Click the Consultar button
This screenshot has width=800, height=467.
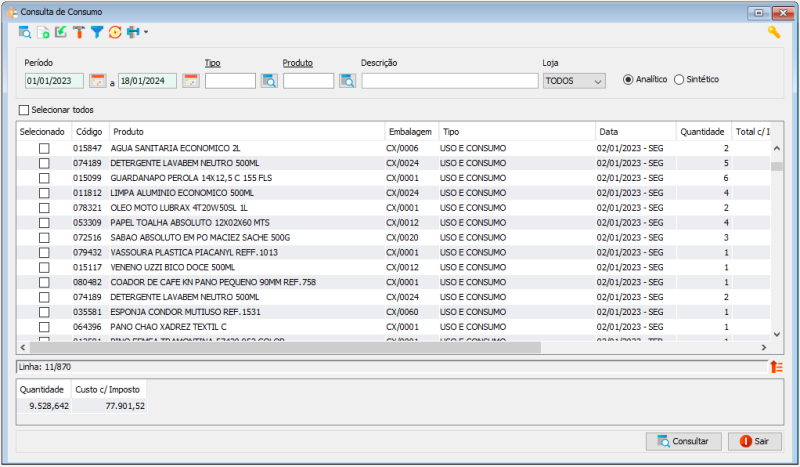tap(684, 441)
